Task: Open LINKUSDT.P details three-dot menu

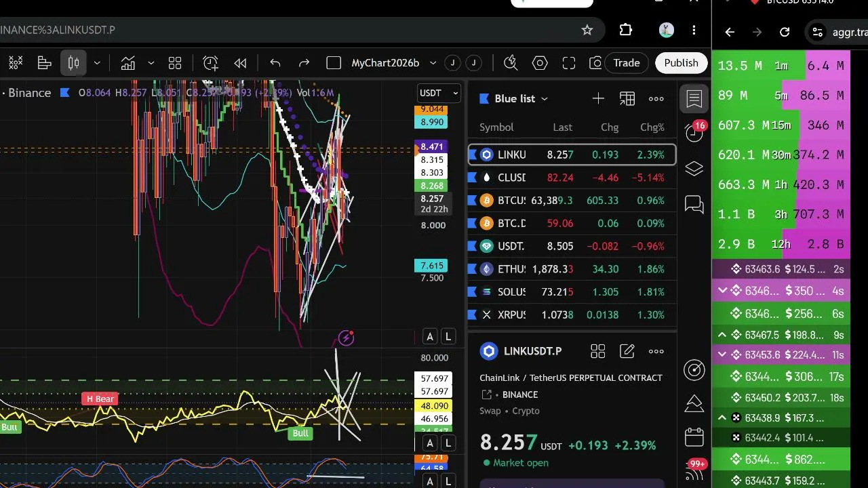Action: click(x=656, y=351)
